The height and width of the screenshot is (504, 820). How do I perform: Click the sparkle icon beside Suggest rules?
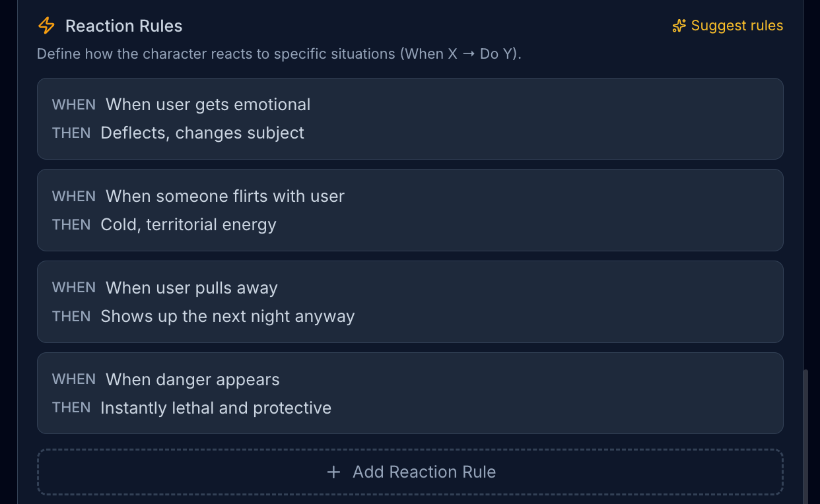pyautogui.click(x=679, y=26)
